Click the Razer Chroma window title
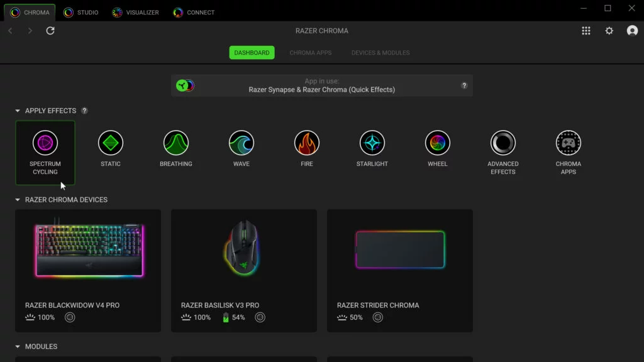Screen dimensions: 644x362 point(321,31)
